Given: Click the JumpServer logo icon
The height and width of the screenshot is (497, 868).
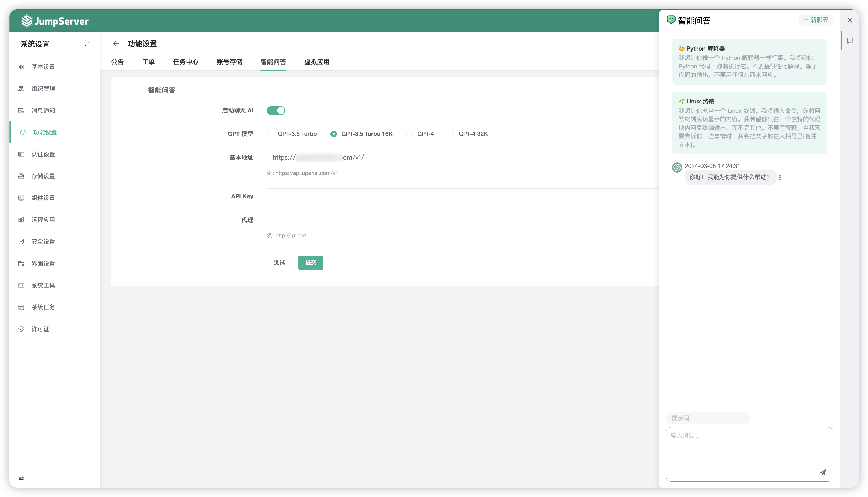Looking at the screenshot, I should click(x=26, y=21).
